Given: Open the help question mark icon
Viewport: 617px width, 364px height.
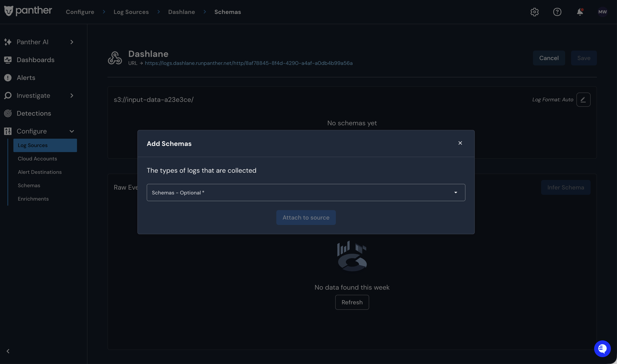Looking at the screenshot, I should point(557,12).
